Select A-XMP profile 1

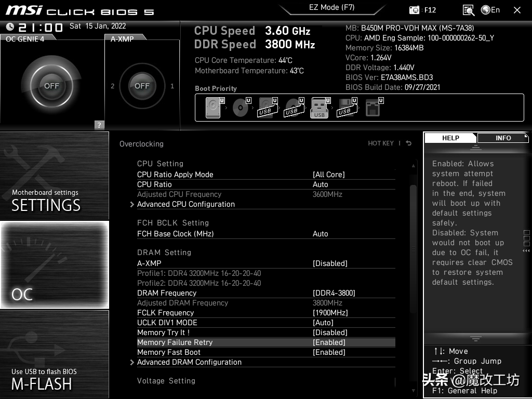coord(172,86)
